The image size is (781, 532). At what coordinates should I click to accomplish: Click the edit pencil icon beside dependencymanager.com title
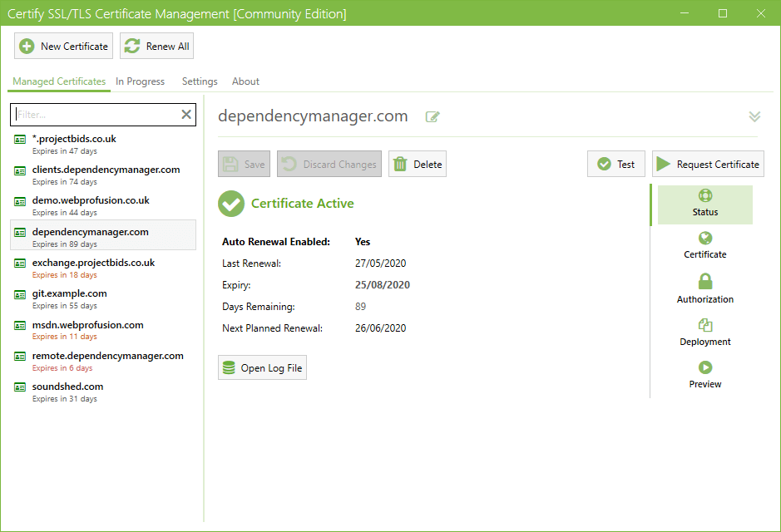[433, 117]
